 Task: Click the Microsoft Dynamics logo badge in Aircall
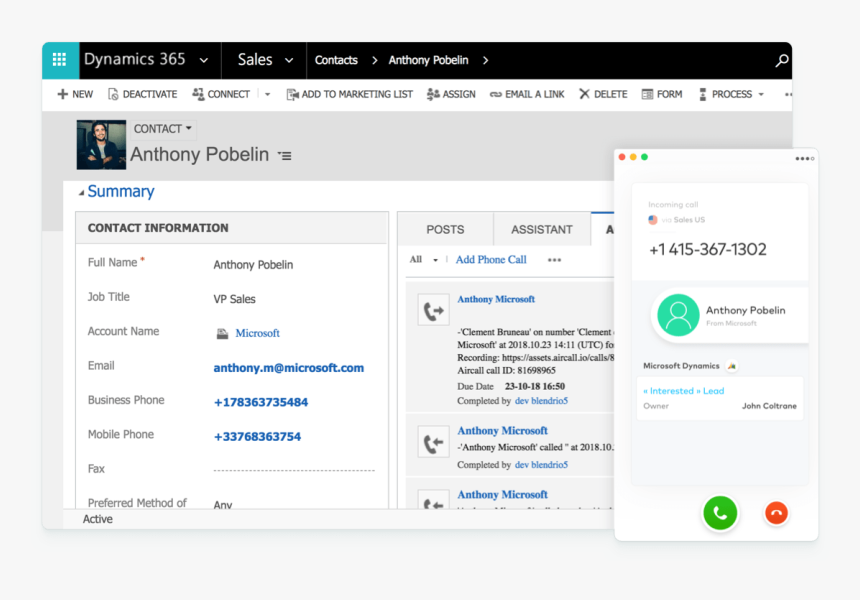[x=732, y=366]
